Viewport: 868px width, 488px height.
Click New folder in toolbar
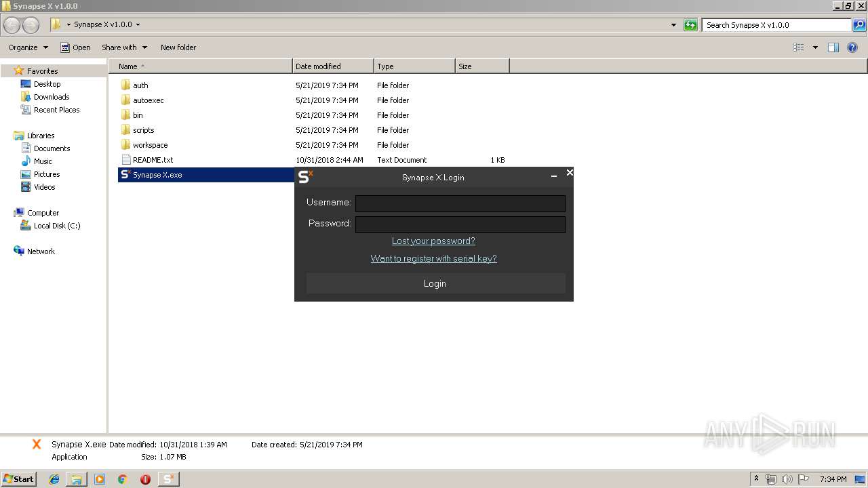178,47
